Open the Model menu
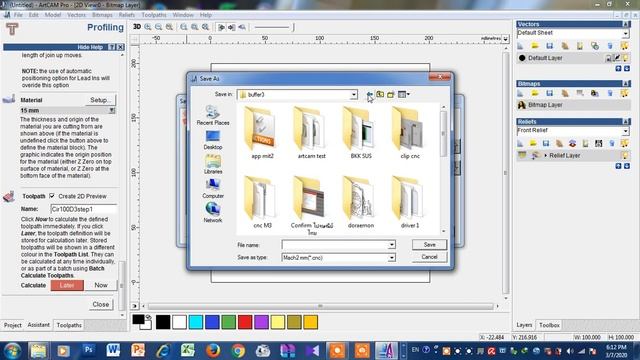Viewport: 640px width, 360px height. [x=53, y=15]
